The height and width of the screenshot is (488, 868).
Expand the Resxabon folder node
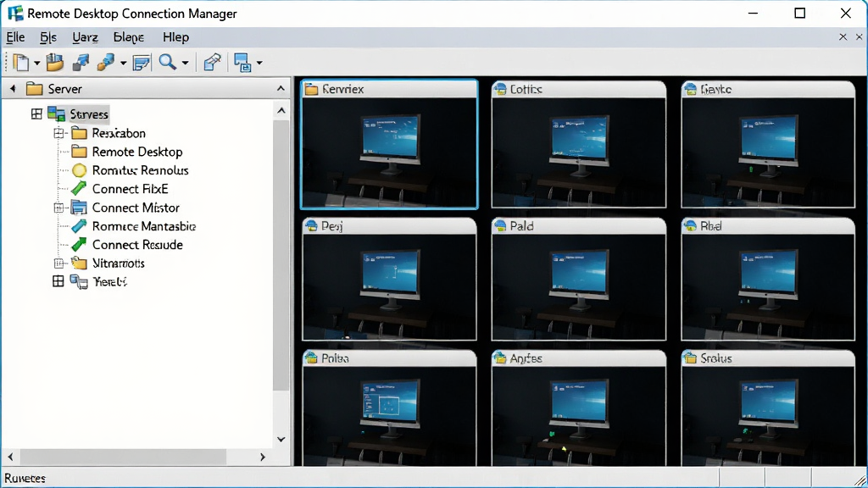coord(58,133)
